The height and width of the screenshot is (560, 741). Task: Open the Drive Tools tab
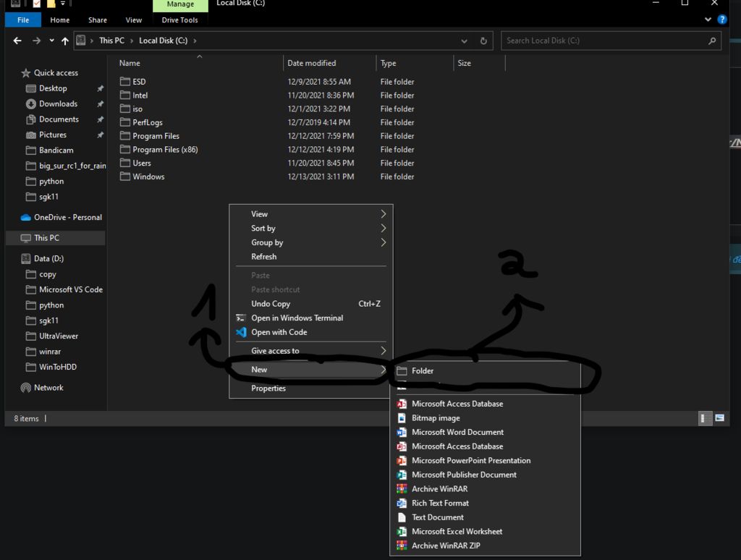tap(179, 20)
